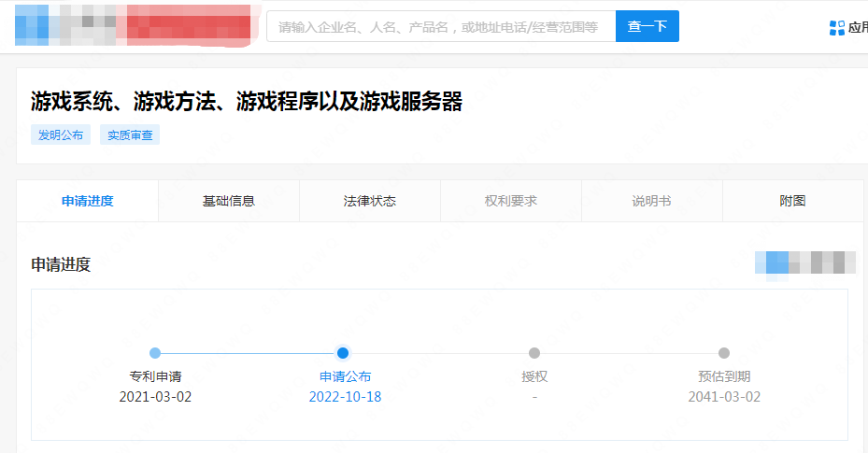Click the blue 2022-10-18 publication date
This screenshot has height=453, width=868.
(345, 397)
